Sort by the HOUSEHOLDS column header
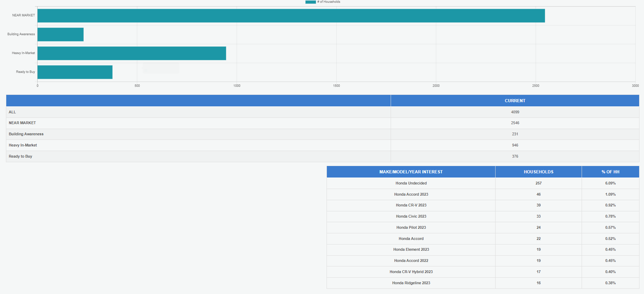644x294 pixels. (x=538, y=172)
